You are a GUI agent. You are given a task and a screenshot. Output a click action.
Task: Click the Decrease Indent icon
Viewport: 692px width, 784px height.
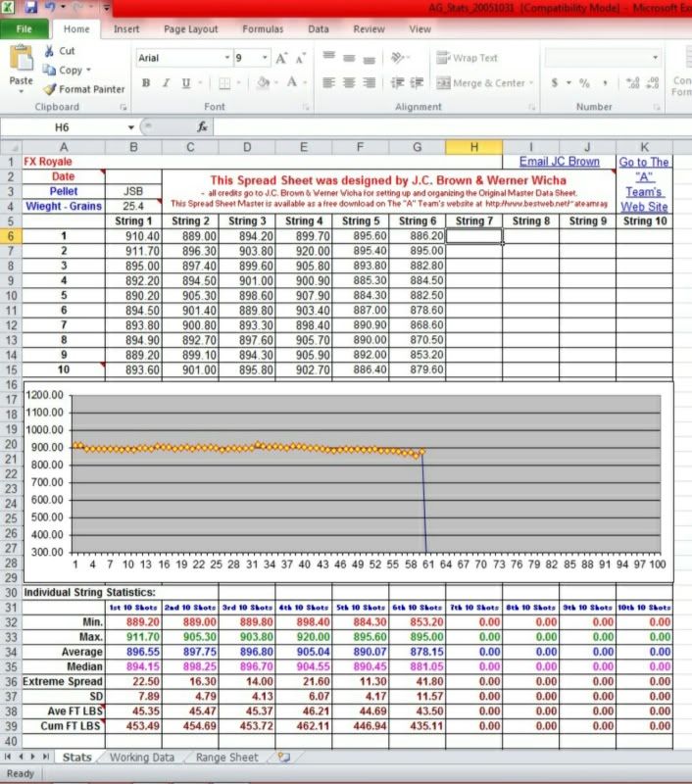(x=397, y=82)
